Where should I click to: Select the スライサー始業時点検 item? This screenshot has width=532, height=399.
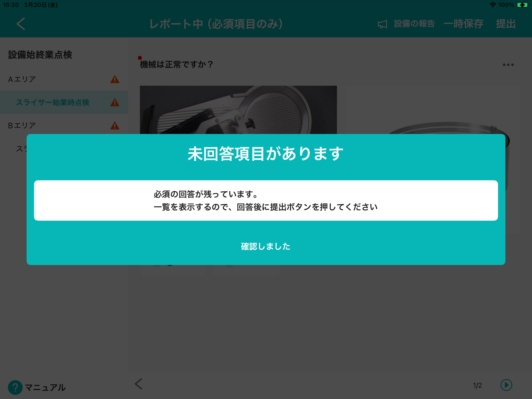52,102
